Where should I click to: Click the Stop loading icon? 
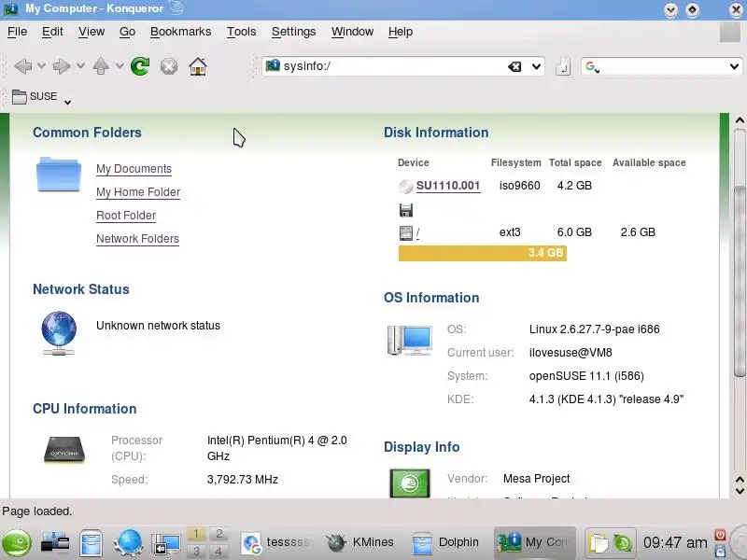[x=169, y=66]
